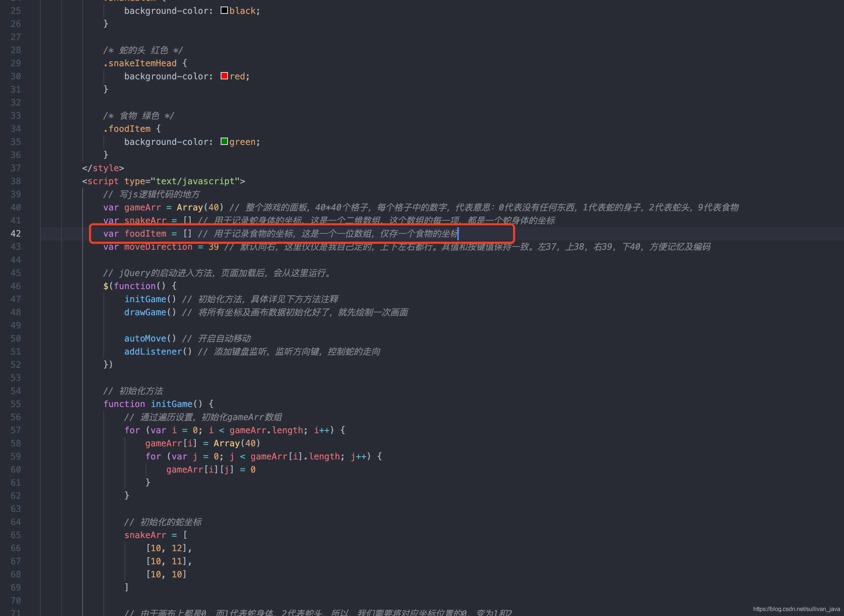Click the initGame() call on line 47

pos(150,299)
